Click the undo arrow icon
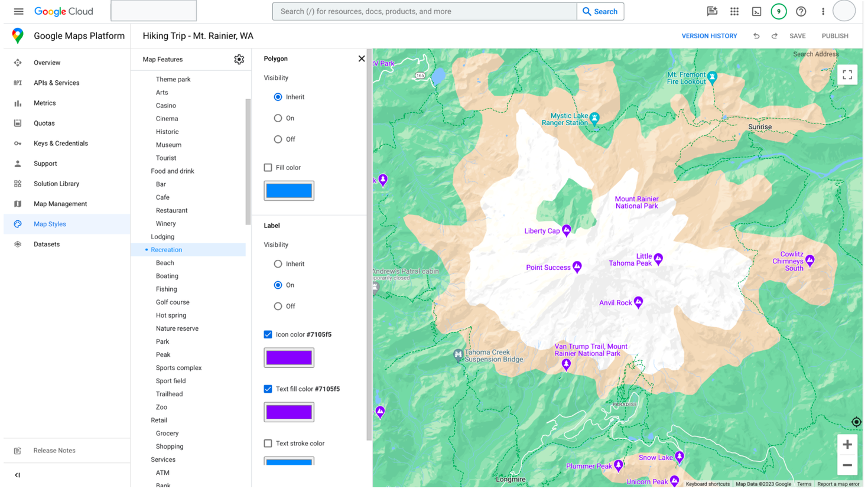 point(756,36)
